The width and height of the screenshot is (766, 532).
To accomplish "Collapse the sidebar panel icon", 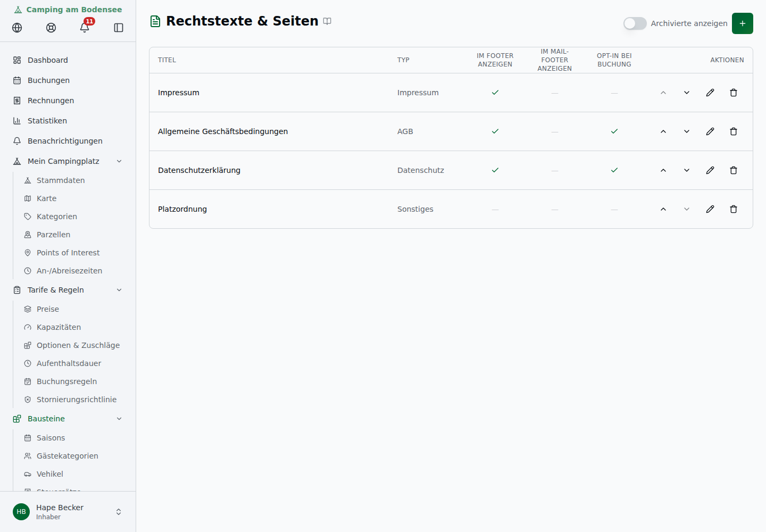I will click(119, 28).
